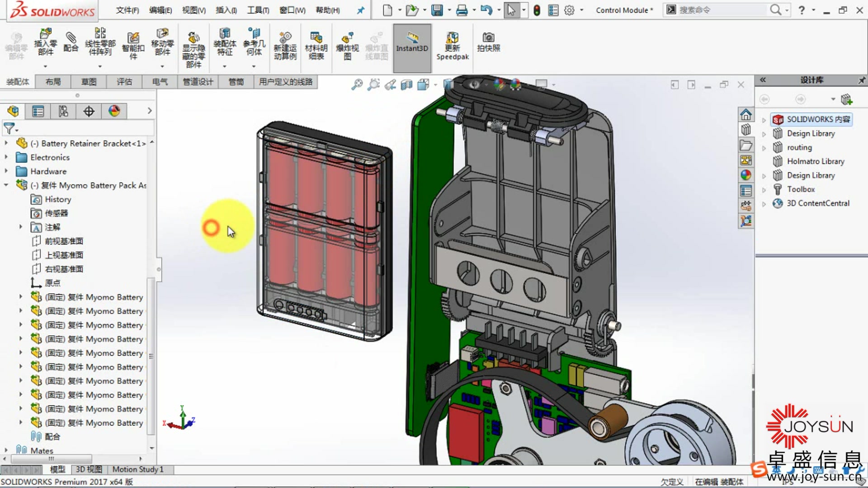Image resolution: width=868 pixels, height=488 pixels.
Task: Click Section View icon in viewport toolbar
Action: point(407,84)
